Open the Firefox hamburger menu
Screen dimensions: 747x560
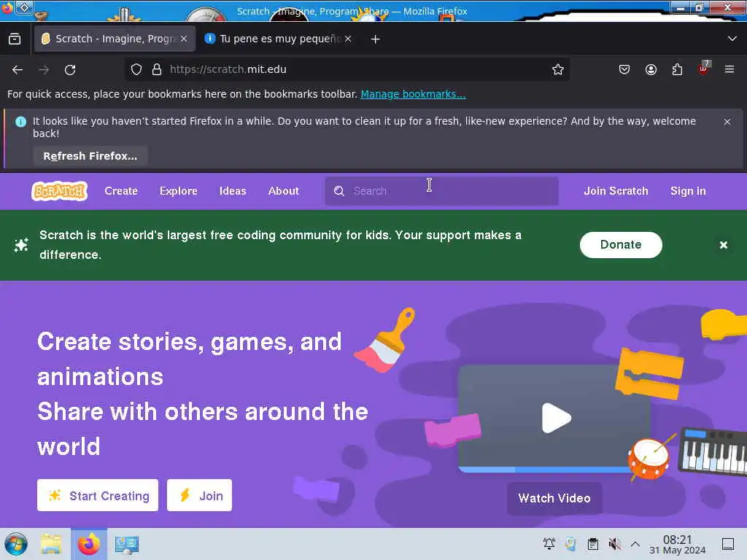pyautogui.click(x=729, y=69)
